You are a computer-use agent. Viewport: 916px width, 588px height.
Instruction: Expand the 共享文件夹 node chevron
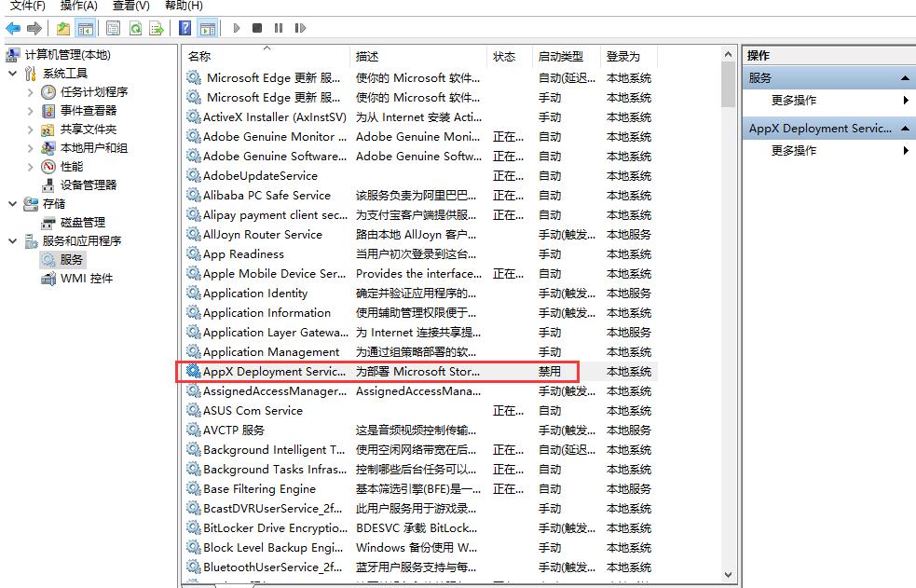click(31, 130)
